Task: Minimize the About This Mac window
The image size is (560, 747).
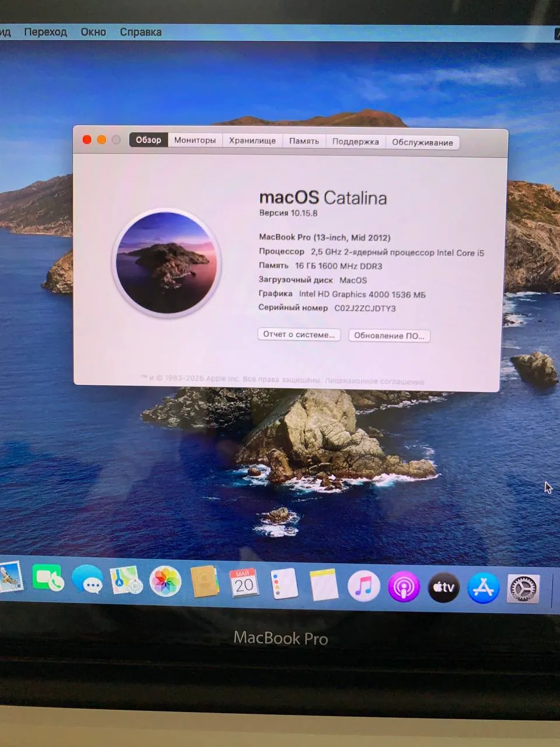Action: tap(101, 139)
